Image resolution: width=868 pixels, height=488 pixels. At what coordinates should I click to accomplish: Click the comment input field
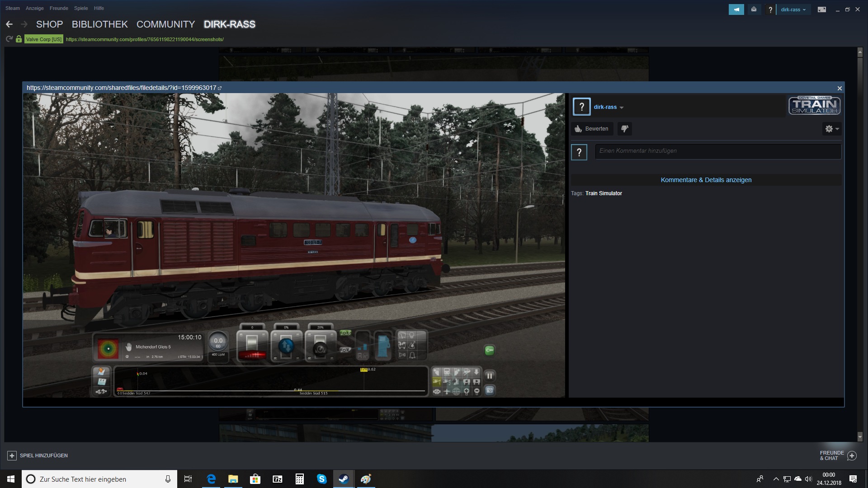tap(717, 151)
